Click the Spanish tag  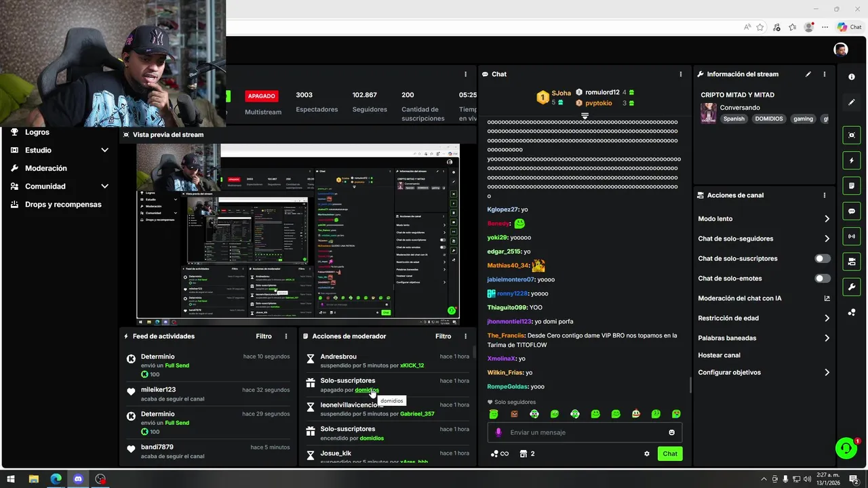734,119
